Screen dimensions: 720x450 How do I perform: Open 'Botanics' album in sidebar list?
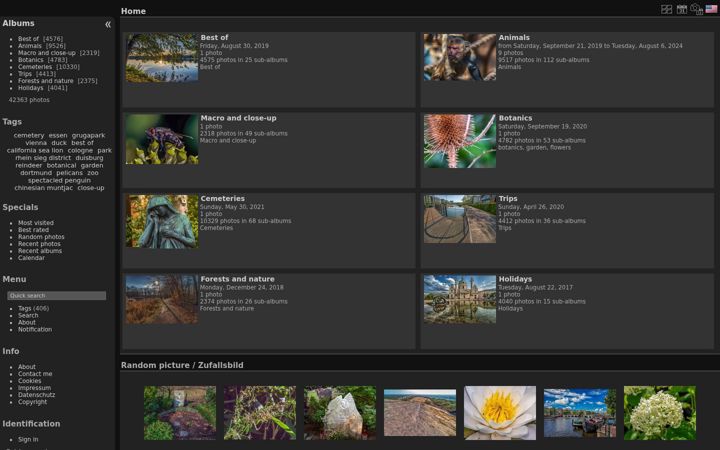31,60
